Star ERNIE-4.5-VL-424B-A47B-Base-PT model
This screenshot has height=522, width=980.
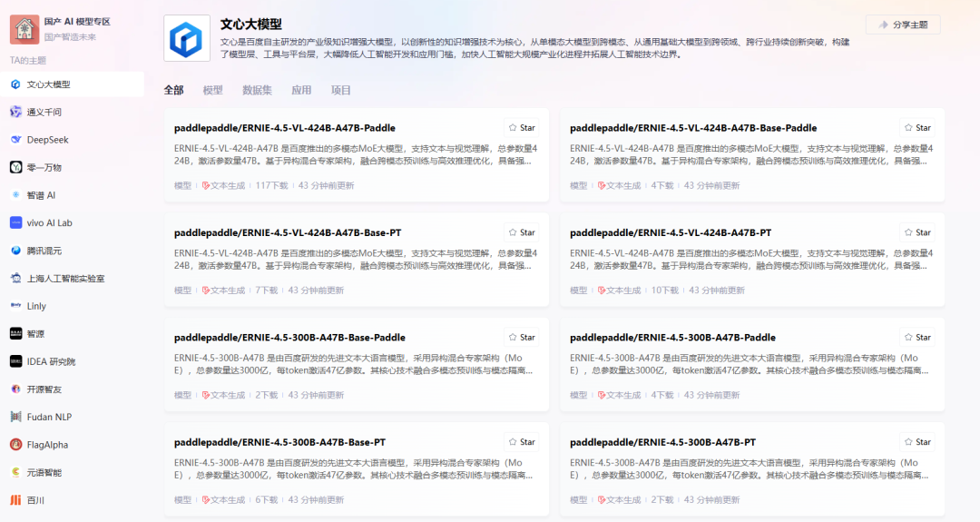pyautogui.click(x=522, y=232)
